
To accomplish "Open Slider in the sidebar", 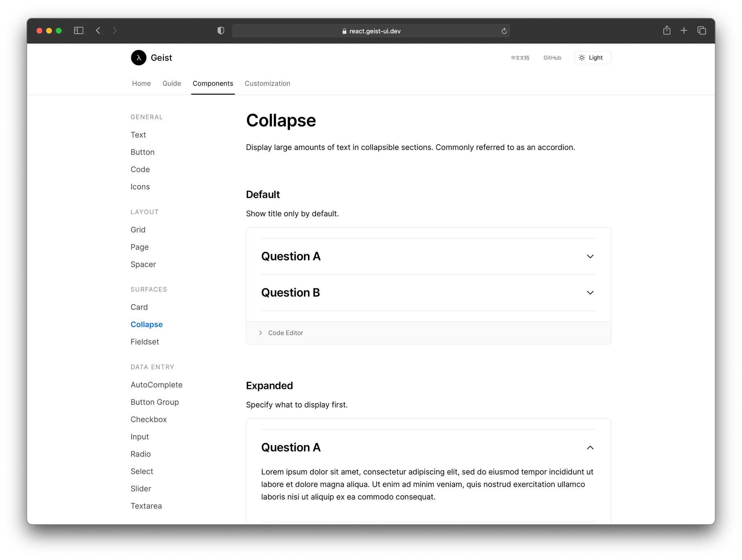I will pos(141,489).
